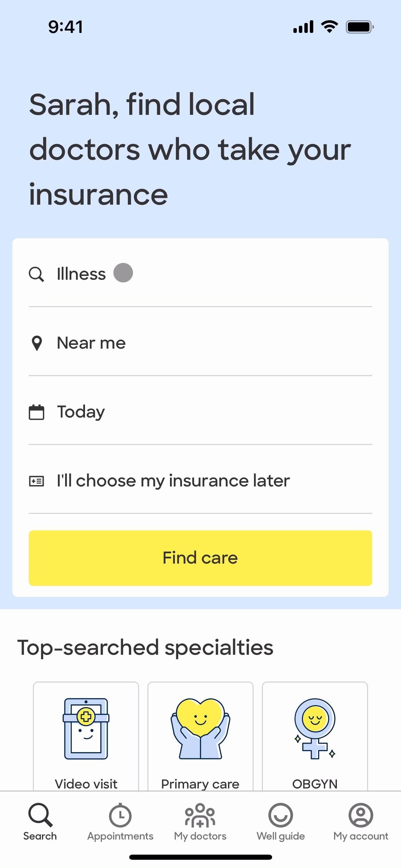Select the Primary care heart icon
Image resolution: width=401 pixels, height=868 pixels.
200,728
